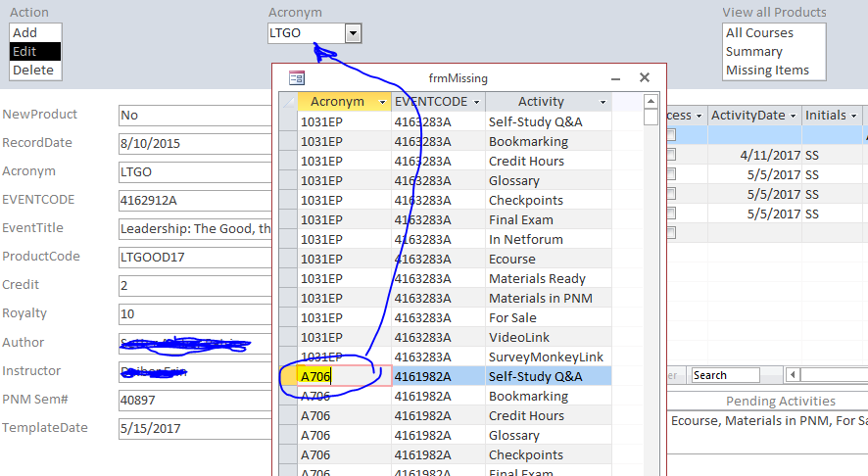
Task: Open the Acronym column filter dropdown
Action: 382,103
